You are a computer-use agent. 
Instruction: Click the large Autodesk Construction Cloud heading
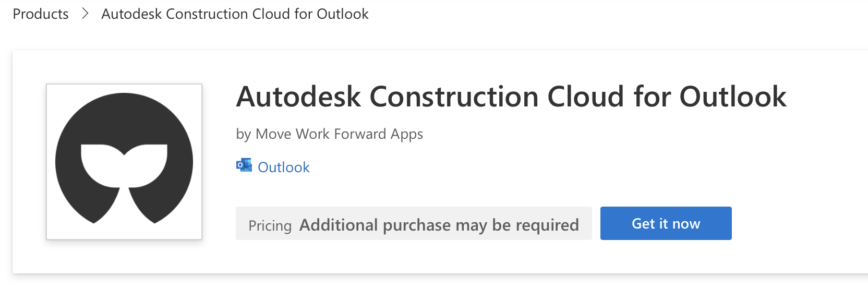[511, 97]
